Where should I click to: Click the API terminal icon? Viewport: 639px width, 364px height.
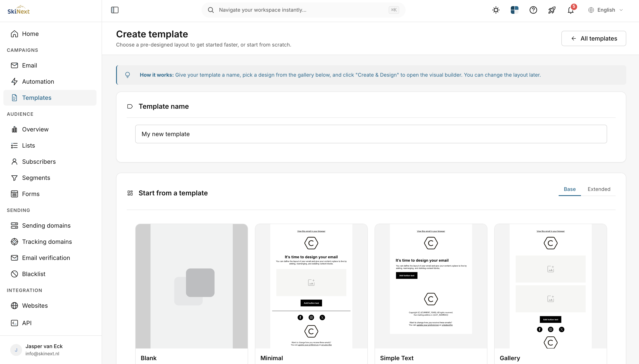pyautogui.click(x=14, y=323)
